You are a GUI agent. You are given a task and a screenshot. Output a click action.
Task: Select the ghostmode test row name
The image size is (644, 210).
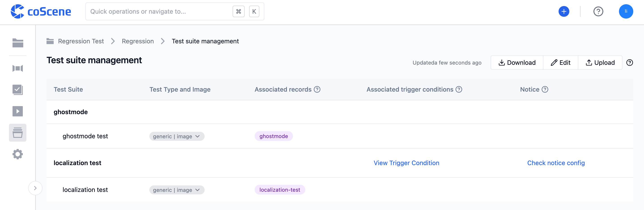[x=85, y=136]
